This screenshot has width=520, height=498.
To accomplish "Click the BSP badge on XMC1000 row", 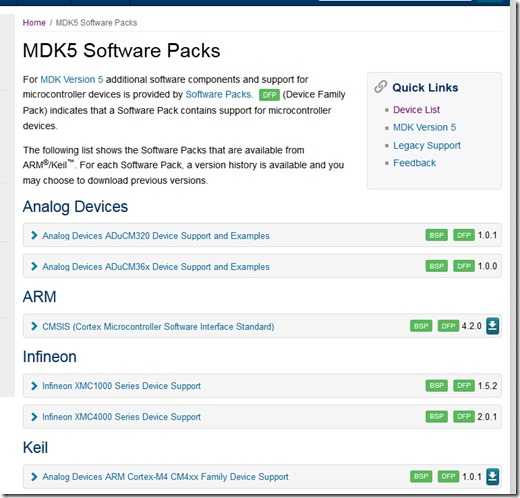I will [436, 386].
